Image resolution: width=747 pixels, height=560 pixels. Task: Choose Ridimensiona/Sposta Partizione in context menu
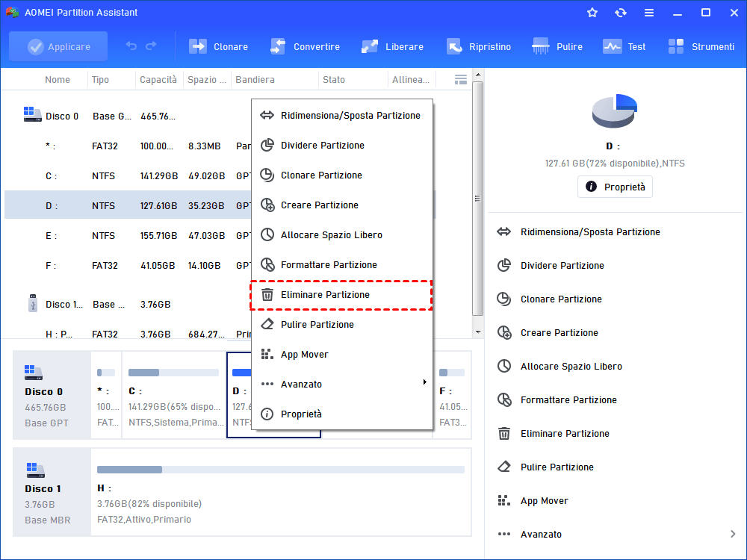[x=342, y=115]
